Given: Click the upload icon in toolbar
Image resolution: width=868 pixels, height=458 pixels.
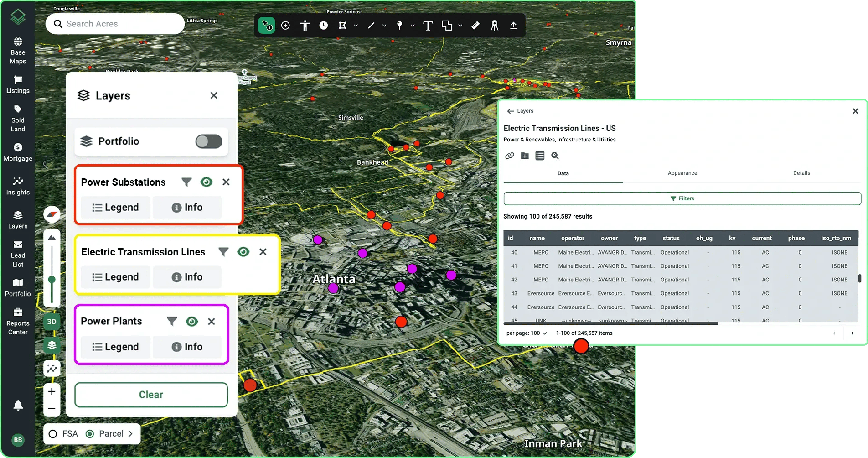Looking at the screenshot, I should [513, 26].
